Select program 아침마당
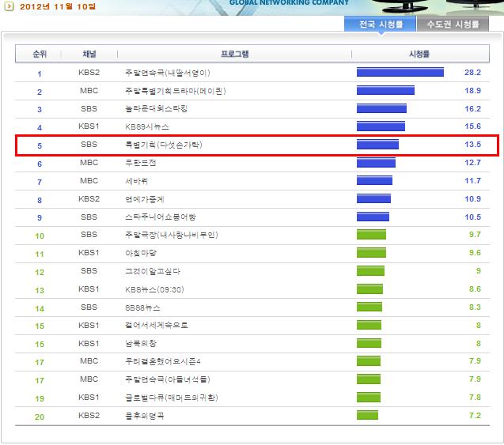This screenshot has width=504, height=445. pyautogui.click(x=141, y=253)
